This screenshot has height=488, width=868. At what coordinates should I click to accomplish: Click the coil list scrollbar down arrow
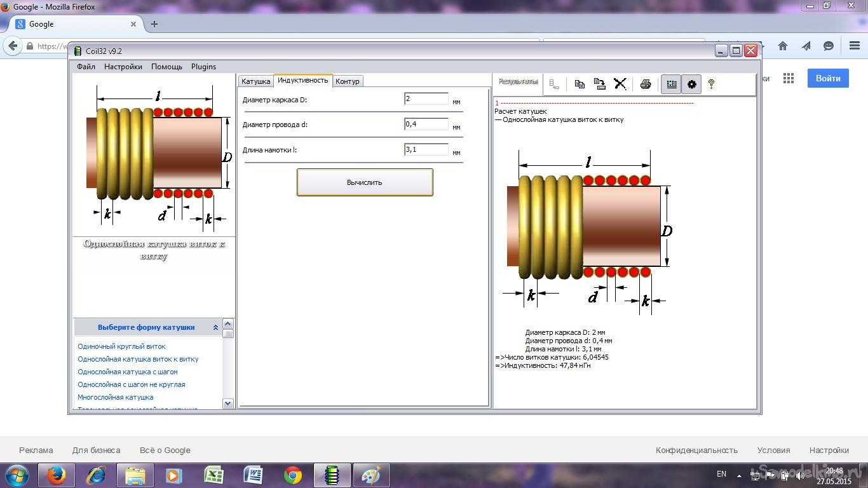point(228,403)
